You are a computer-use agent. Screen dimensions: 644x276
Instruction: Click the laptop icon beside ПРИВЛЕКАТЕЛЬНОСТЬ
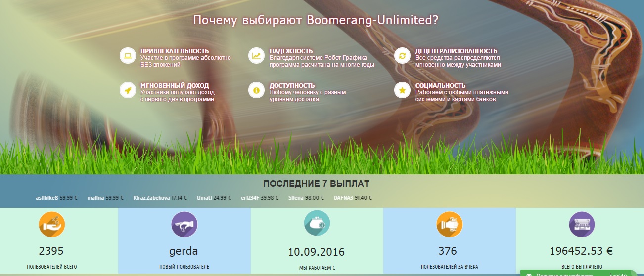click(x=128, y=56)
